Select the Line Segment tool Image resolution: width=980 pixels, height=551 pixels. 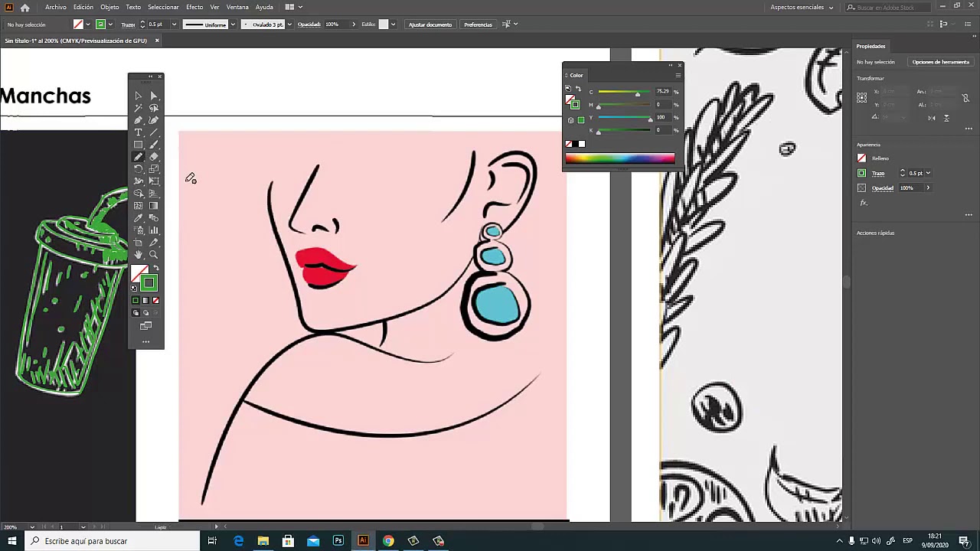pos(154,132)
